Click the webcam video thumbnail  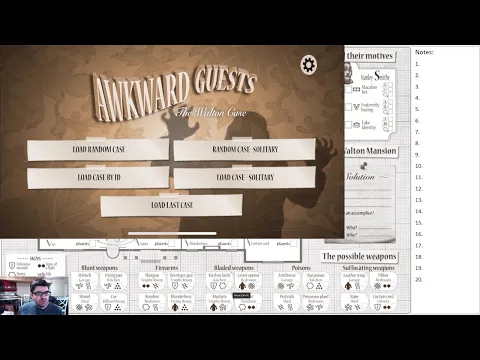(34, 296)
